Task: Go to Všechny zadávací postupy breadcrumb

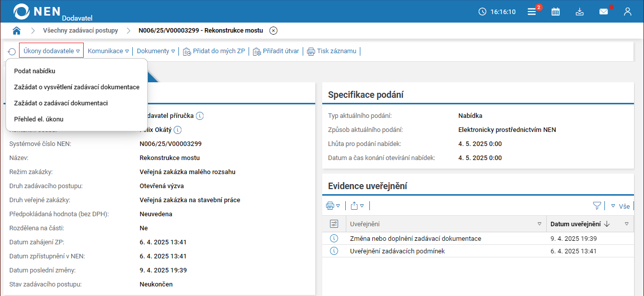Action: pyautogui.click(x=81, y=31)
